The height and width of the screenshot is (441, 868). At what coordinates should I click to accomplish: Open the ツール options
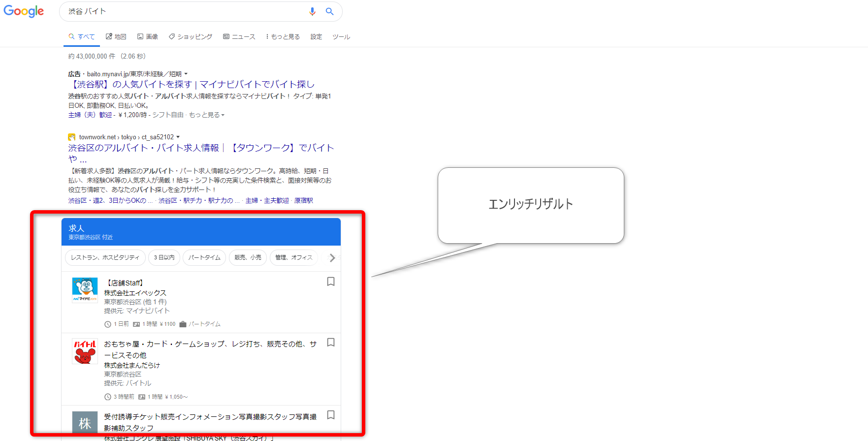pyautogui.click(x=341, y=37)
